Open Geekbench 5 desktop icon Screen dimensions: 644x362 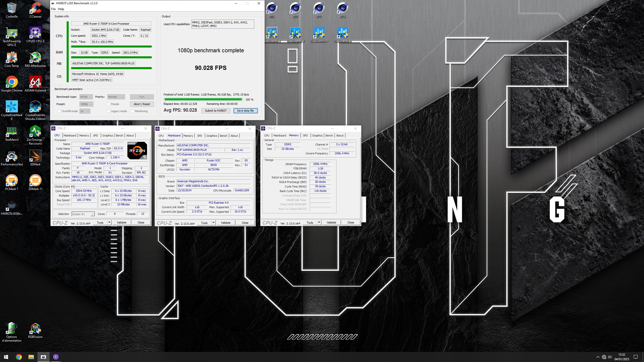[319, 35]
